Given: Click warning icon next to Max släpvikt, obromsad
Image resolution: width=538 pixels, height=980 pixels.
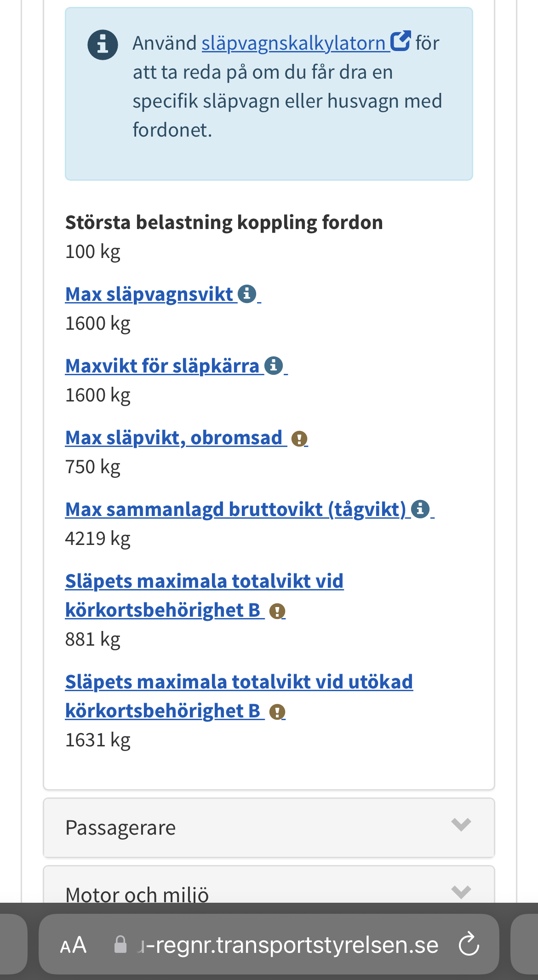Looking at the screenshot, I should pyautogui.click(x=299, y=439).
